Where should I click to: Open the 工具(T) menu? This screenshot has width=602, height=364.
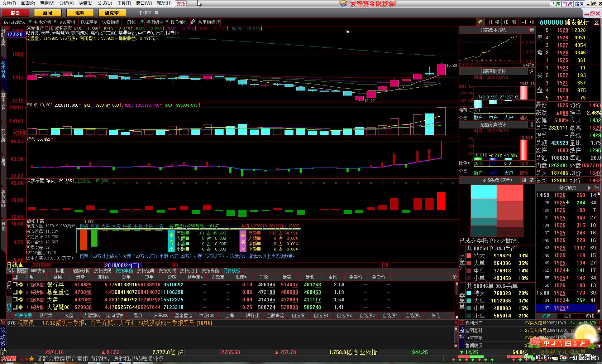(124, 3)
